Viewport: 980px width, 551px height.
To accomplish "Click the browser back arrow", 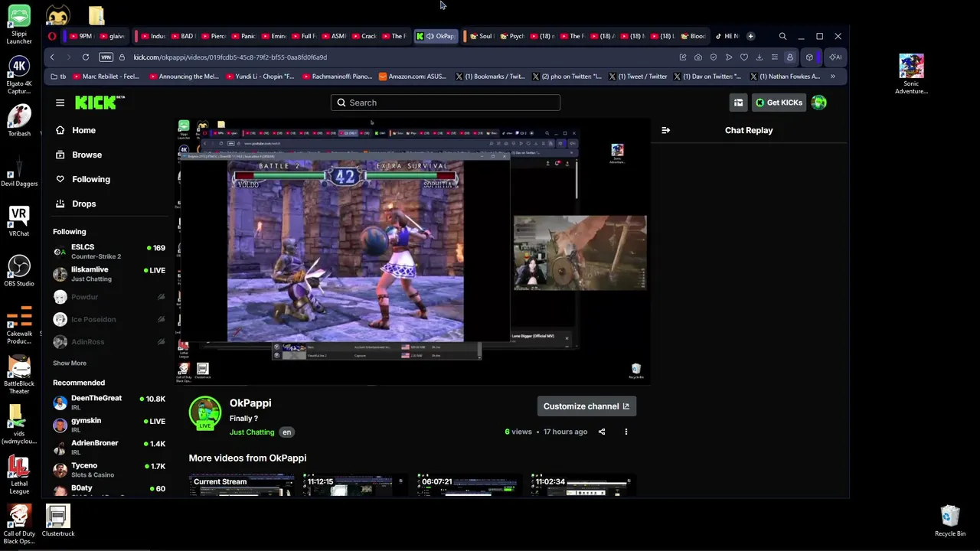I will tap(52, 57).
